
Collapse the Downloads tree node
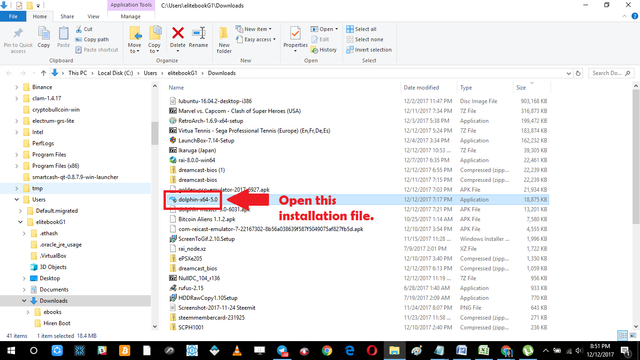(24, 301)
